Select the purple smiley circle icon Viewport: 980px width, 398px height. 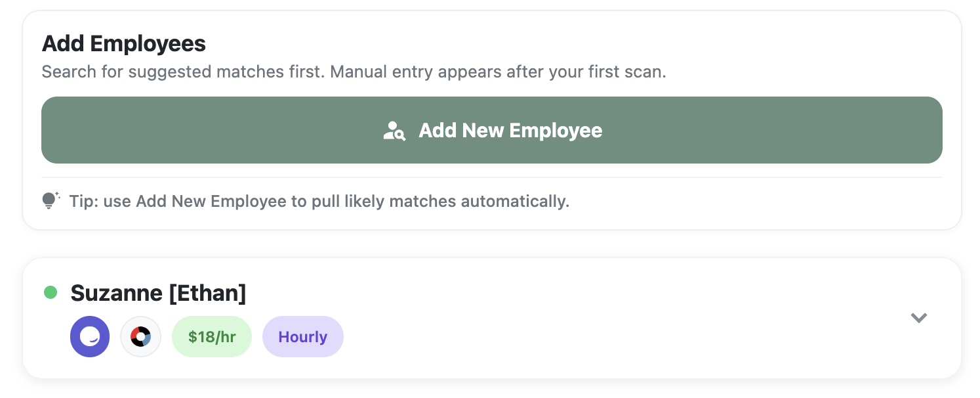[x=90, y=337]
